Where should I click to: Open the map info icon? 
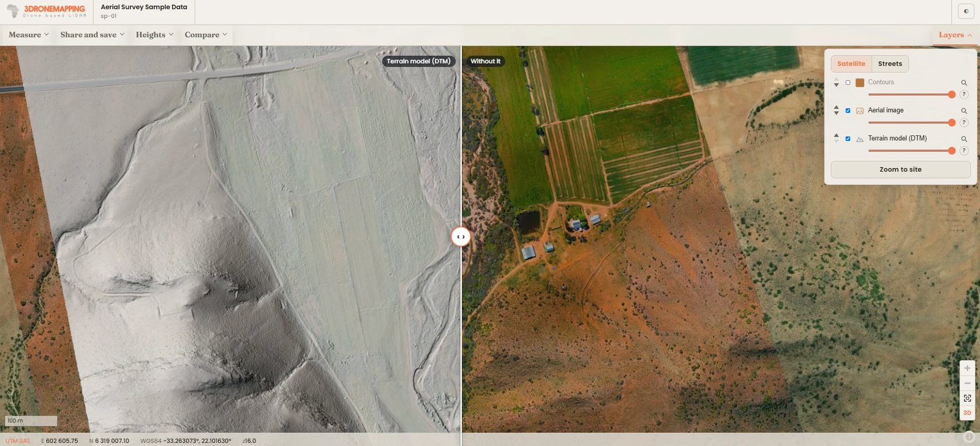(x=969, y=437)
